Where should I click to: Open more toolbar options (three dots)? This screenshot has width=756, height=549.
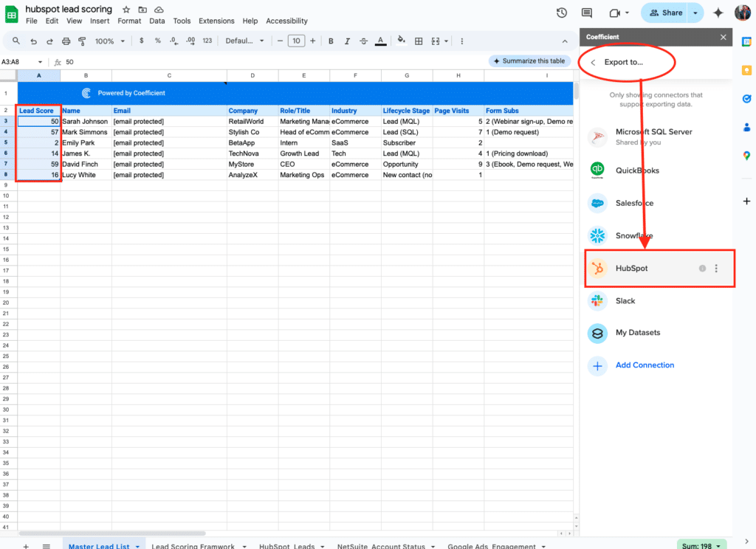tap(462, 41)
